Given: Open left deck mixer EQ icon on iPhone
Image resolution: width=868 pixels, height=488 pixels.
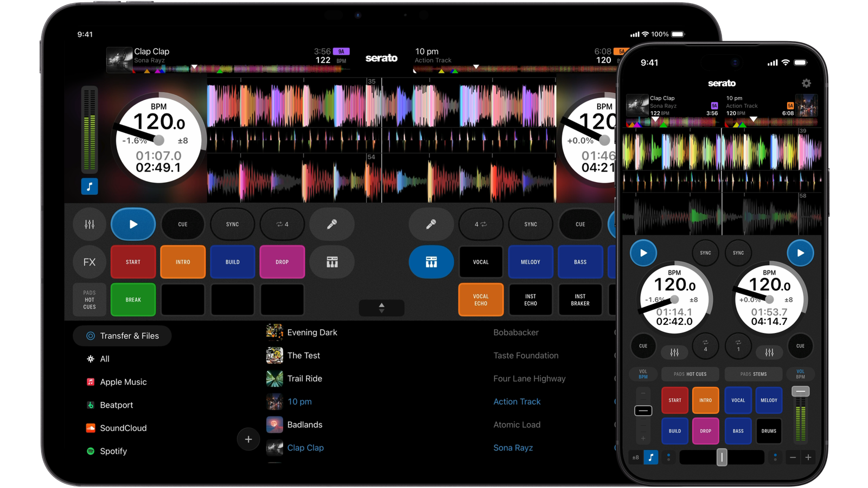Looking at the screenshot, I should (x=674, y=352).
